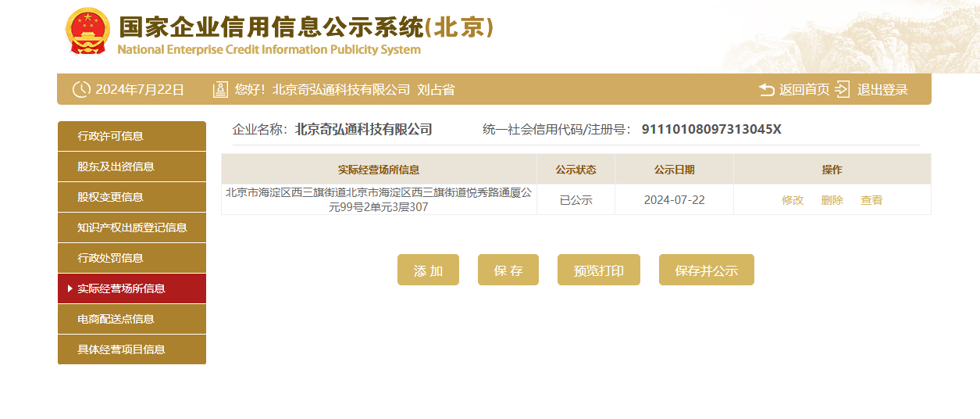This screenshot has height=419, width=980.
Task: Click the logout icon beside 退出登录
Action: (x=842, y=89)
